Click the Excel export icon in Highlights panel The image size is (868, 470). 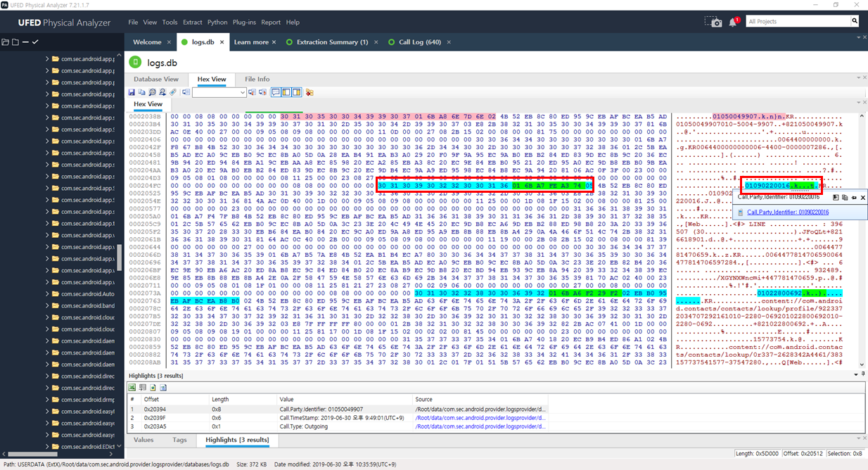click(132, 388)
